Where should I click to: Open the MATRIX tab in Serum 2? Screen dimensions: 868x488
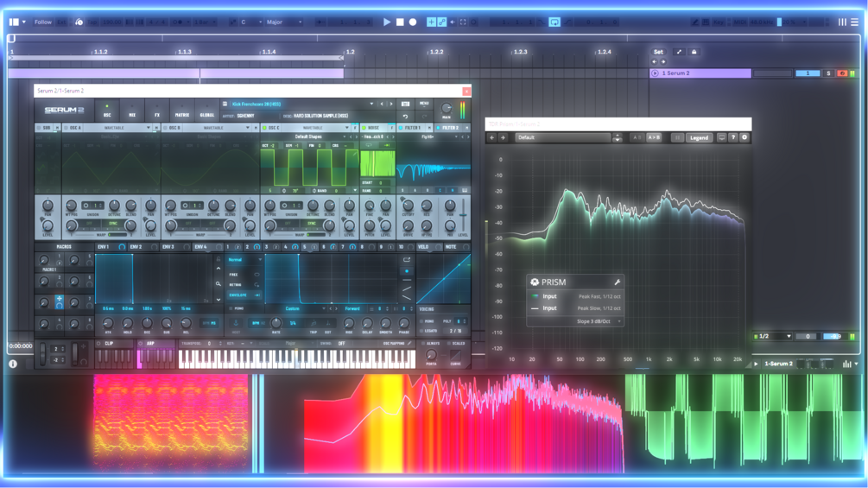[x=182, y=110]
